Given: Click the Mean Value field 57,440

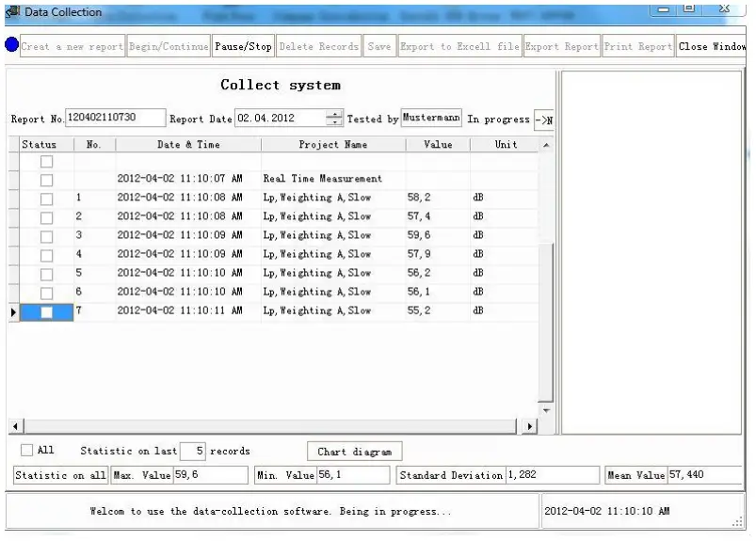Looking at the screenshot, I should [x=705, y=475].
